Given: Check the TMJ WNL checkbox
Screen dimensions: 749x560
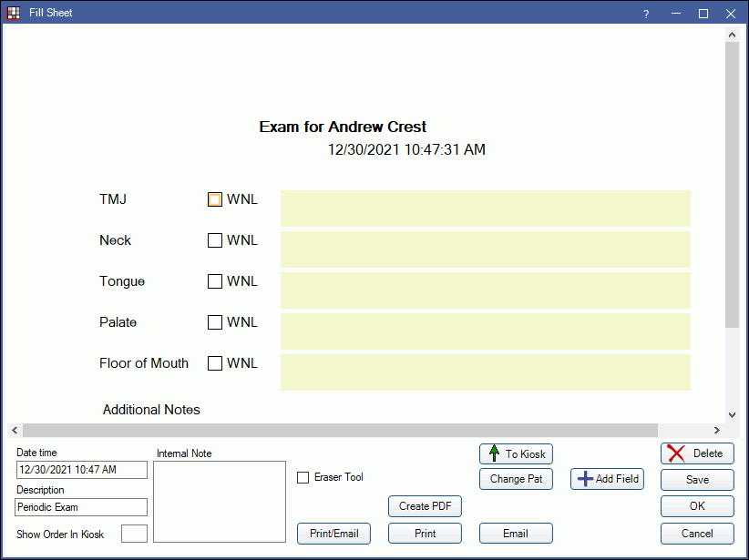Looking at the screenshot, I should point(214,199).
